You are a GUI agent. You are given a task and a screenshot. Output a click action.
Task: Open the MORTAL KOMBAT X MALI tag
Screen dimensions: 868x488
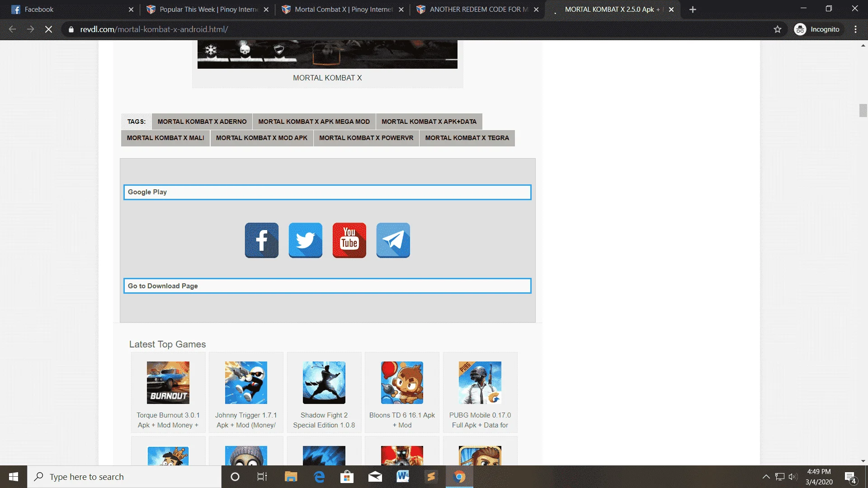[x=165, y=138]
